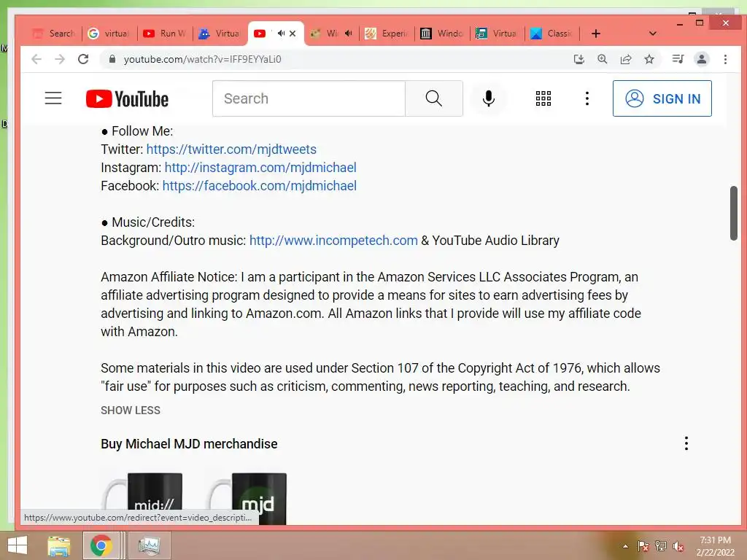Open the Resource Monitor taskbar icon

pyautogui.click(x=149, y=545)
